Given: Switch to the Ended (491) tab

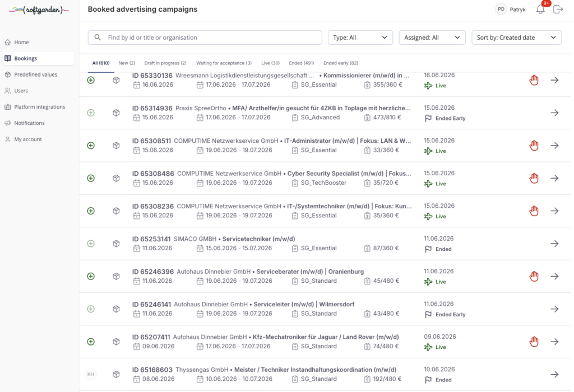Looking at the screenshot, I should (301, 63).
